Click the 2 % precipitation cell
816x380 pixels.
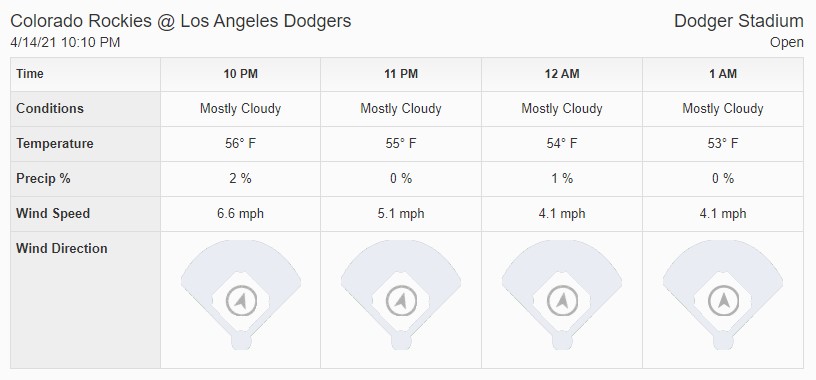[240, 179]
